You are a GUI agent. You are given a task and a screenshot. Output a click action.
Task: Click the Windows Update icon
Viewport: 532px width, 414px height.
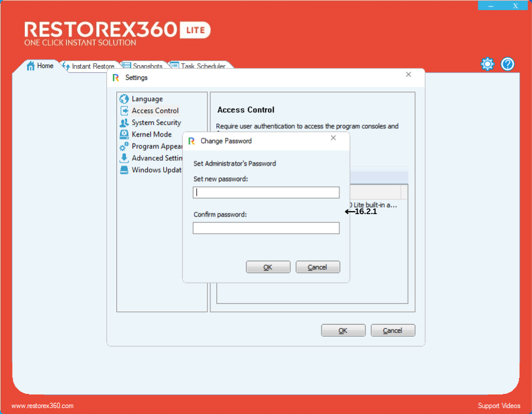pyautogui.click(x=124, y=170)
